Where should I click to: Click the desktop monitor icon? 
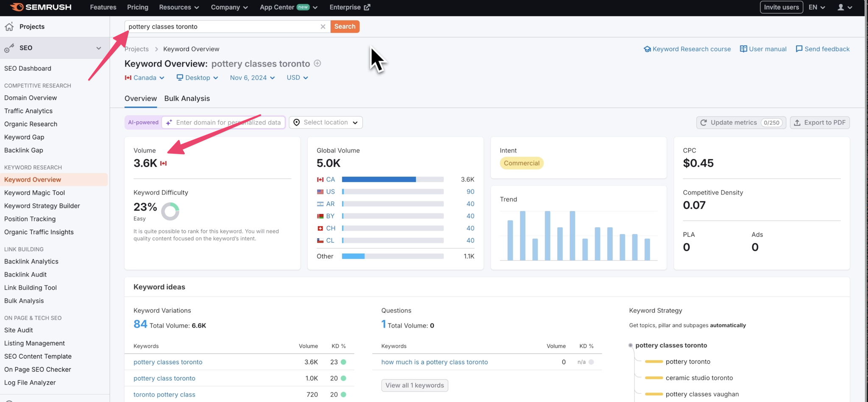coord(180,78)
